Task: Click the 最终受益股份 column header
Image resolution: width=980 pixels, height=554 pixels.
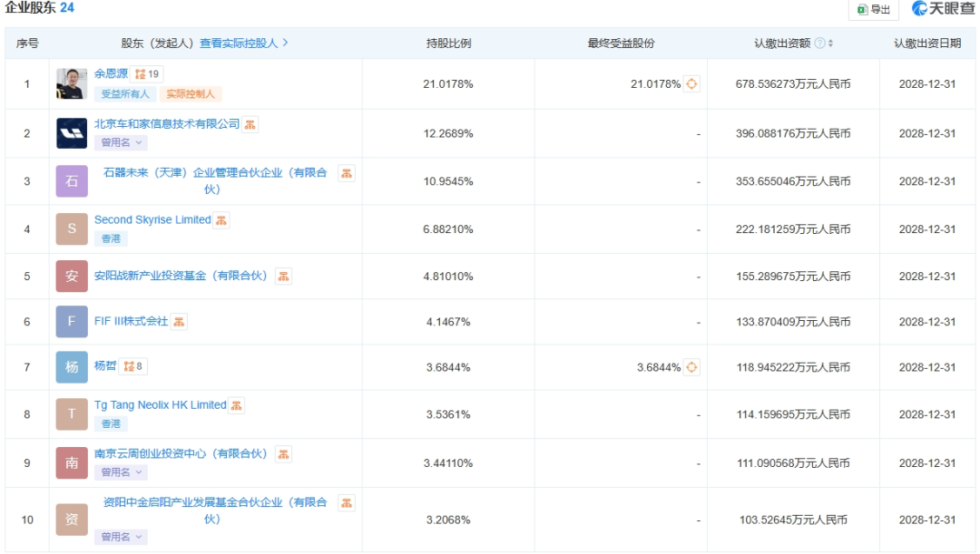Action: click(622, 44)
